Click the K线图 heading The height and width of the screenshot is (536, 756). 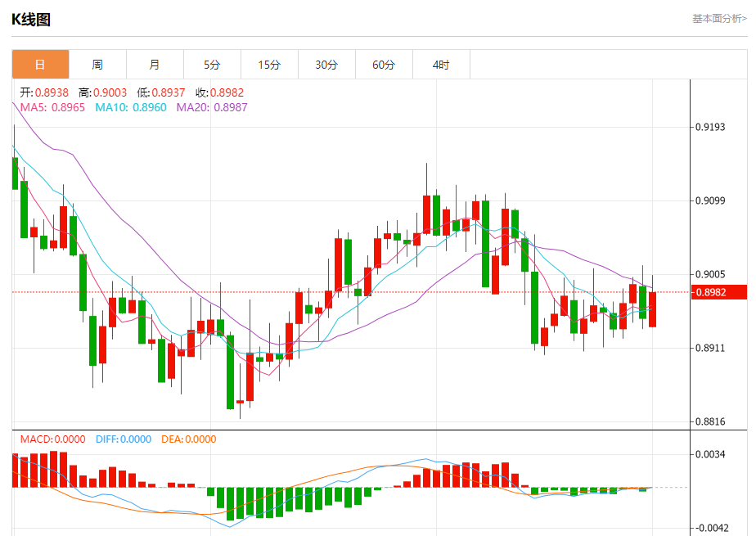[x=31, y=20]
